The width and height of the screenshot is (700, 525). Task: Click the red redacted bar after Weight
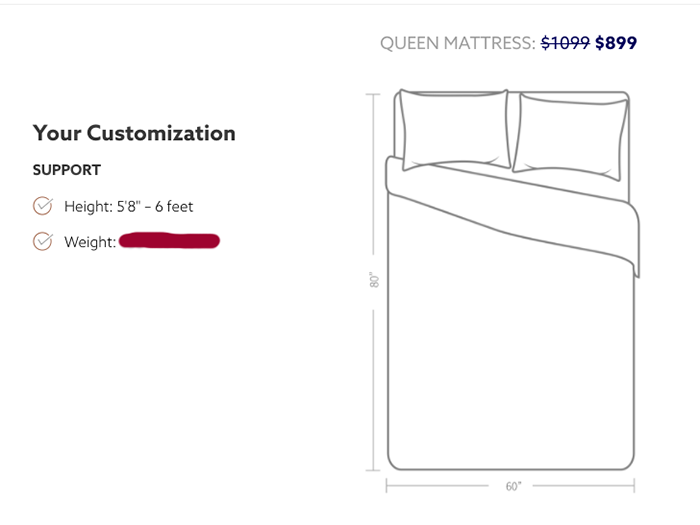click(x=169, y=241)
